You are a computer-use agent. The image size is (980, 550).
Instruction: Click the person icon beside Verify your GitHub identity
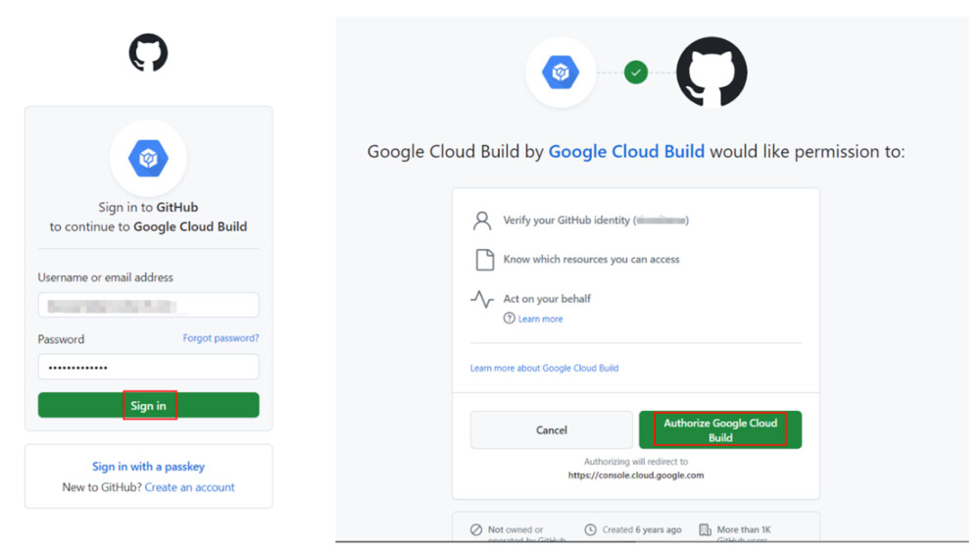point(482,221)
